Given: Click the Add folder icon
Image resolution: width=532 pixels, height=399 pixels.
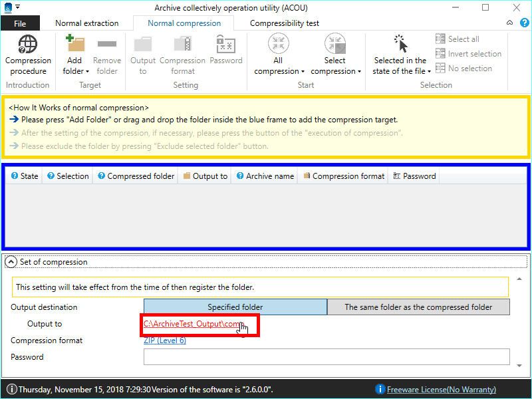Looking at the screenshot, I should click(75, 45).
